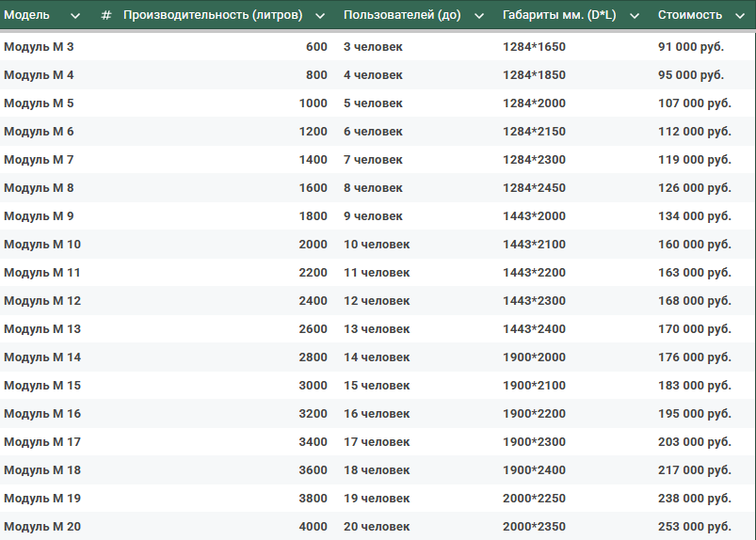Click the 91 000 руб. price cell

click(x=691, y=47)
